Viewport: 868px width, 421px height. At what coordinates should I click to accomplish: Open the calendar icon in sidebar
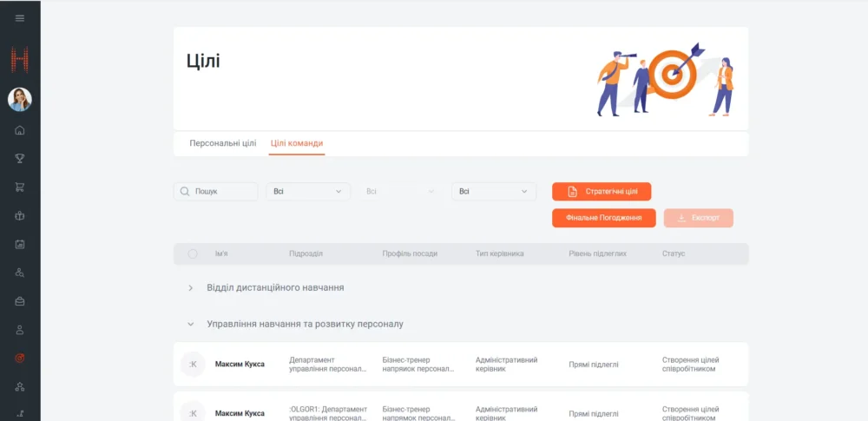click(20, 244)
